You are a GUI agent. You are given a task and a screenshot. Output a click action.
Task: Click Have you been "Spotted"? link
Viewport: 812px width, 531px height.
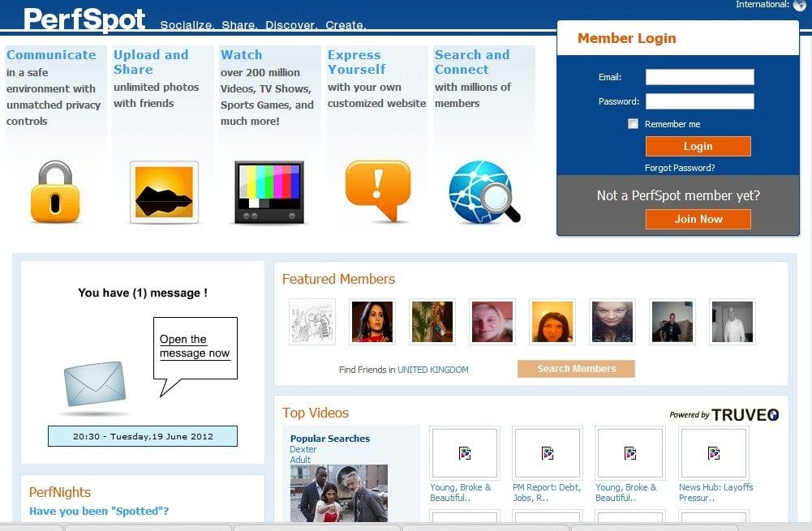99,512
